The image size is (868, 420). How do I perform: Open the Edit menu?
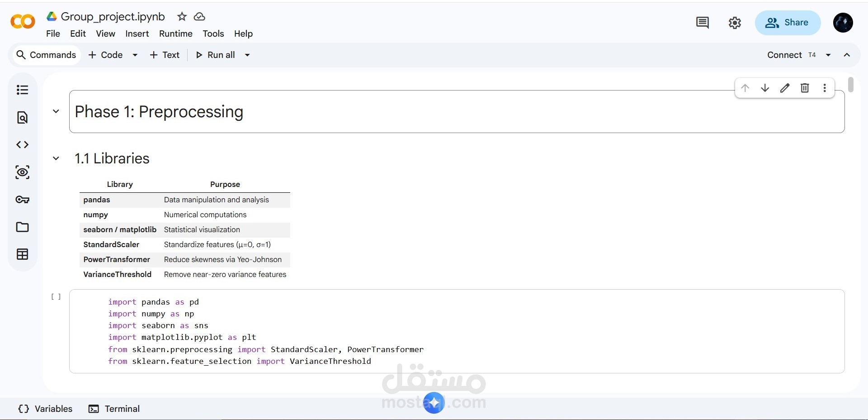coord(78,33)
